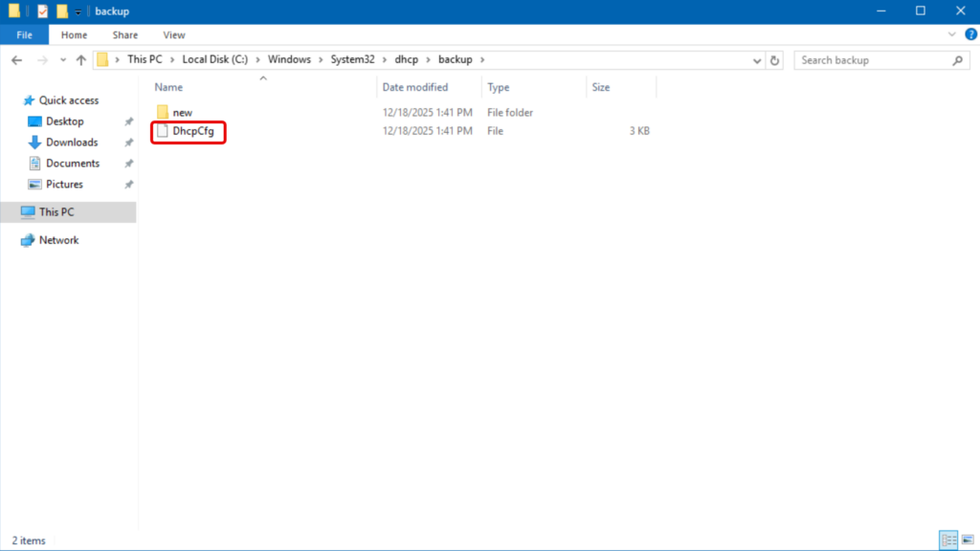
Task: Select This PC in the address breadcrumb
Action: (x=145, y=59)
